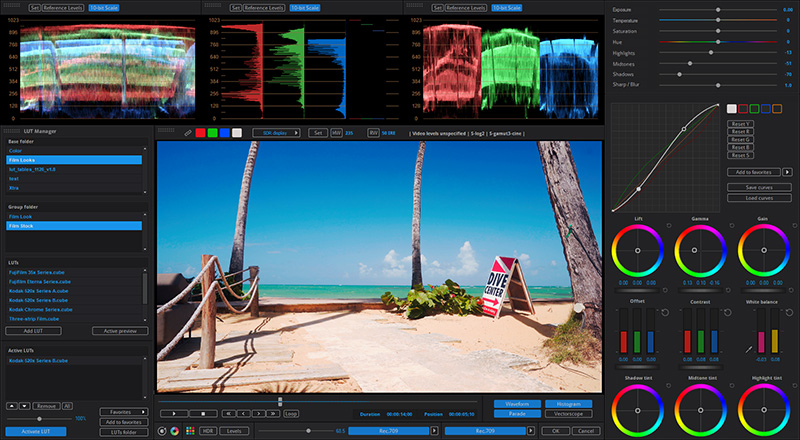Image resolution: width=800 pixels, height=440 pixels.
Task: Click the White balance eyedropper icon
Action: coord(748,350)
